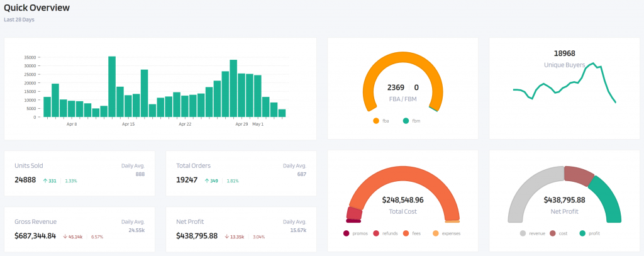
Task: Select the tallest bar near Apr 13
Action: tap(112, 87)
